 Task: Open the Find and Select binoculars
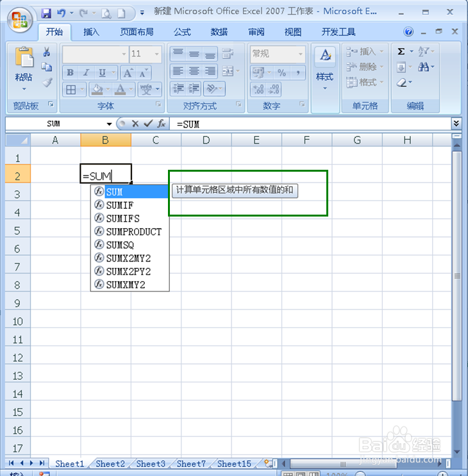[423, 67]
